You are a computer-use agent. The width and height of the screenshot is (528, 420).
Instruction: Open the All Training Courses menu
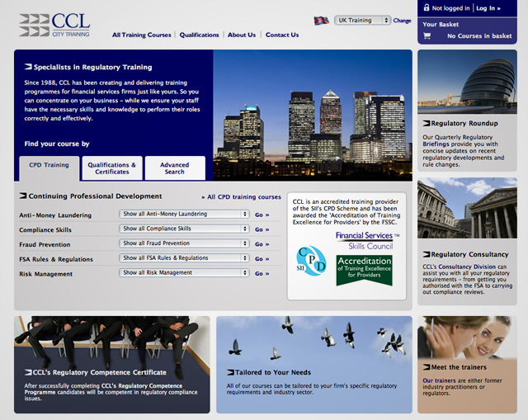pyautogui.click(x=141, y=35)
